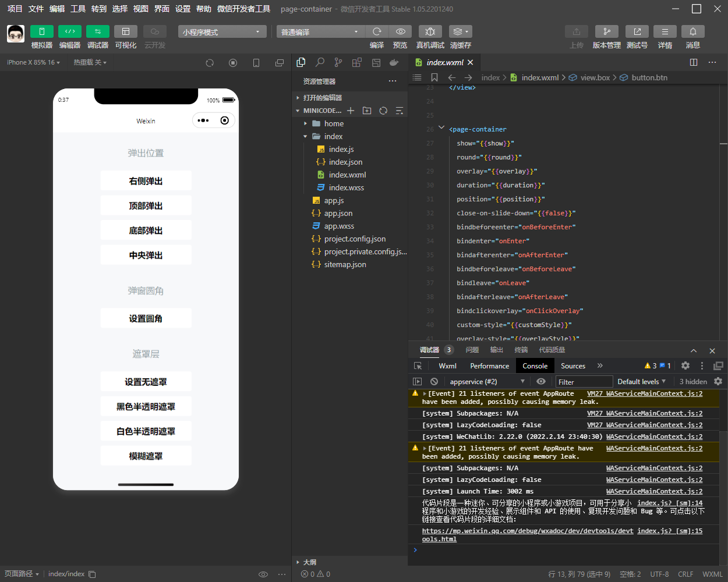Click the simulator device phone-outline icon
The width and height of the screenshot is (728, 582).
tap(256, 62)
